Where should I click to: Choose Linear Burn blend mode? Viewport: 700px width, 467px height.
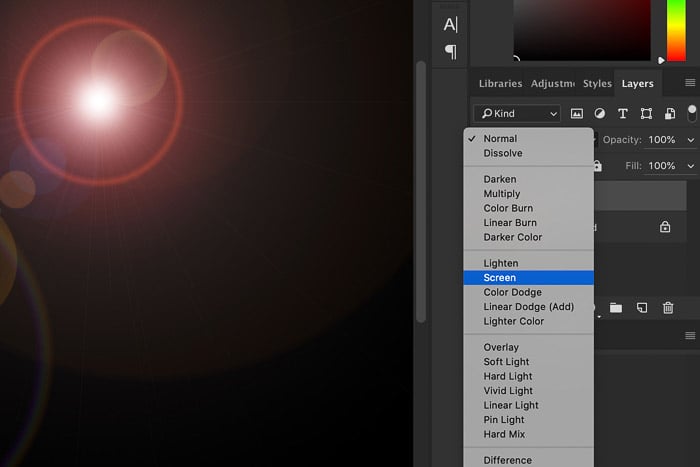[529, 223]
